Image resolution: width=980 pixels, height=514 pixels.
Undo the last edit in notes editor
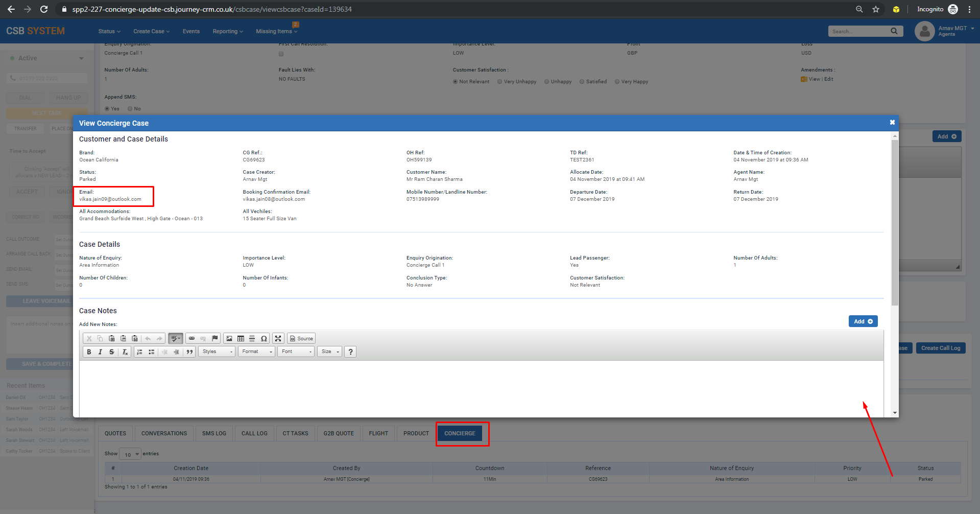point(148,338)
